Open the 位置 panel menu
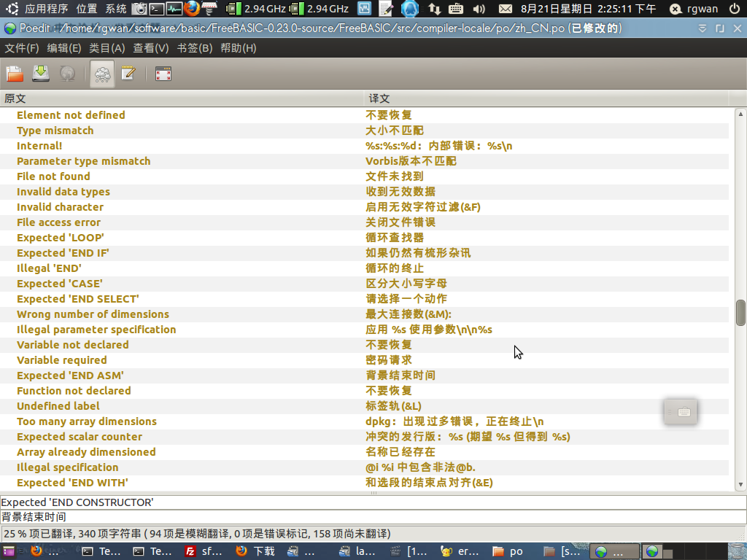This screenshot has width=747, height=560. (x=86, y=9)
